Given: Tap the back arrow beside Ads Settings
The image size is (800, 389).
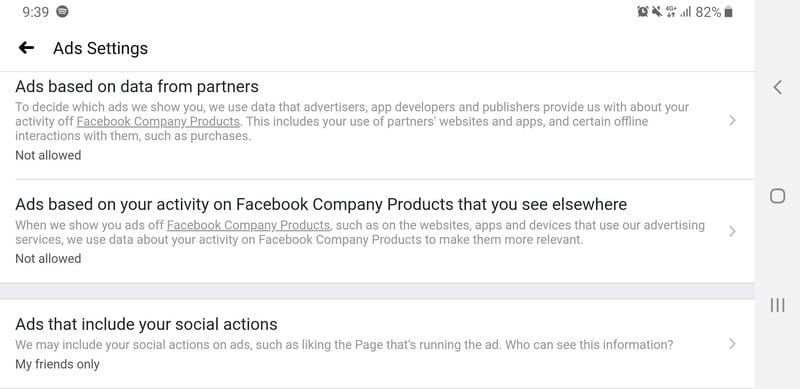Looking at the screenshot, I should (26, 48).
